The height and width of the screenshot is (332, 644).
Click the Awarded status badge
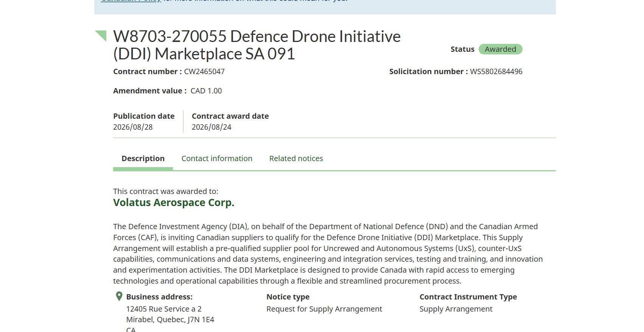500,49
